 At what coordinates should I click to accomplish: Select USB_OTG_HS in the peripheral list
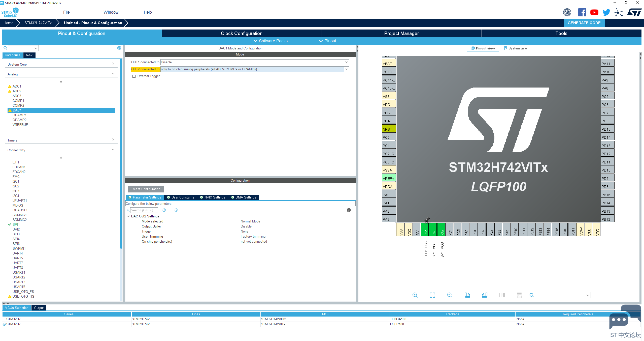pyautogui.click(x=23, y=296)
